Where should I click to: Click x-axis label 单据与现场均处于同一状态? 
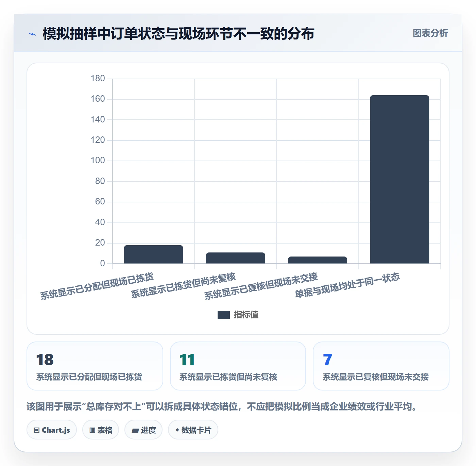(347, 285)
